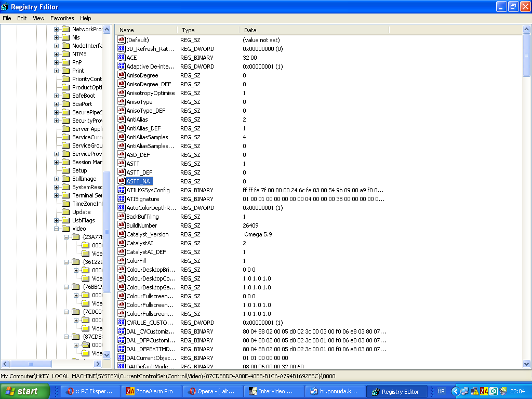Expand the StillImage tree node
Viewport: 532px width, 399px height.
tap(56, 179)
